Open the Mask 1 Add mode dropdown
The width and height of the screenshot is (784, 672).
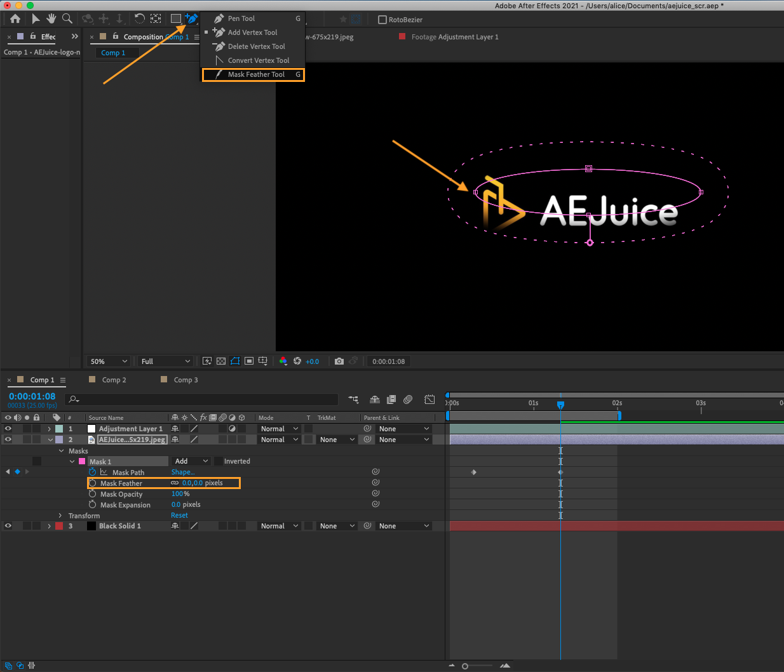point(191,461)
